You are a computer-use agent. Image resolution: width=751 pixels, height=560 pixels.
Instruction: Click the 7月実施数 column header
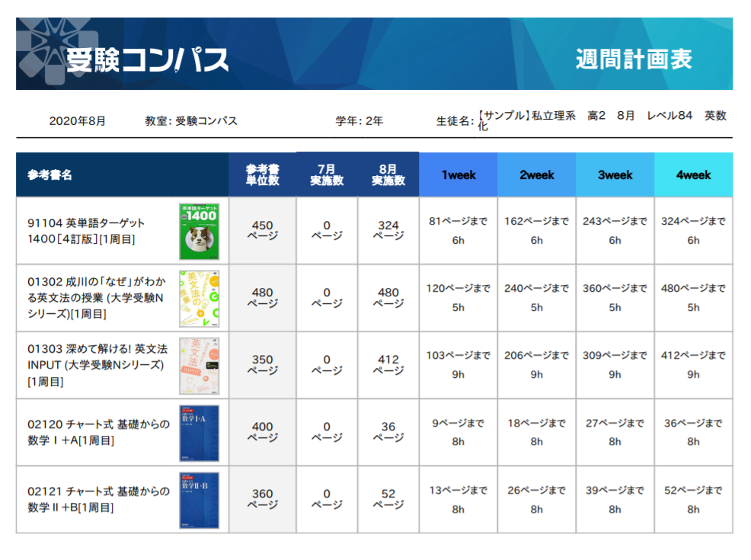tap(327, 174)
